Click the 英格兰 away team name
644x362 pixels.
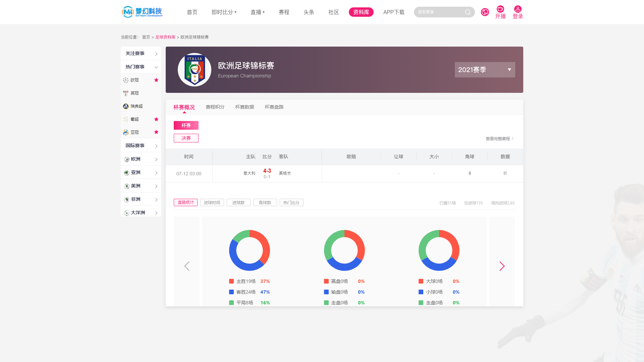(285, 173)
